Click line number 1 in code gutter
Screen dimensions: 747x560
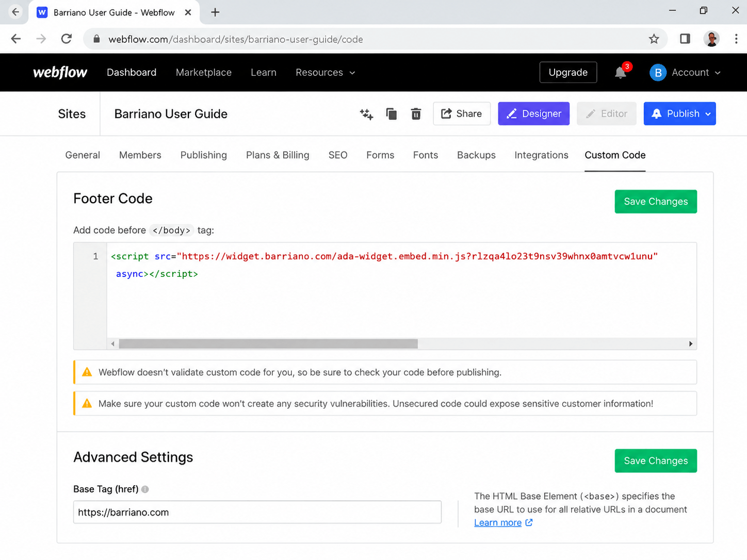tap(95, 256)
